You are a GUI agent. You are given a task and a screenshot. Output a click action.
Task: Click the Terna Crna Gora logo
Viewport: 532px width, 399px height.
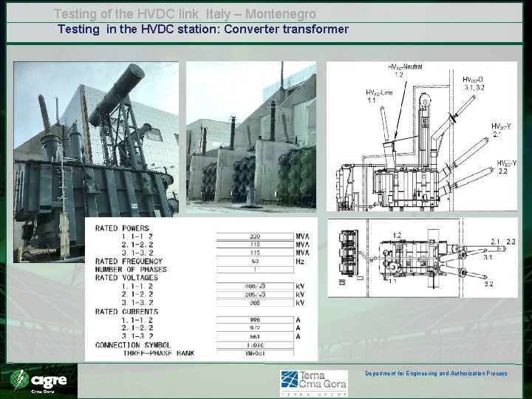(314, 383)
